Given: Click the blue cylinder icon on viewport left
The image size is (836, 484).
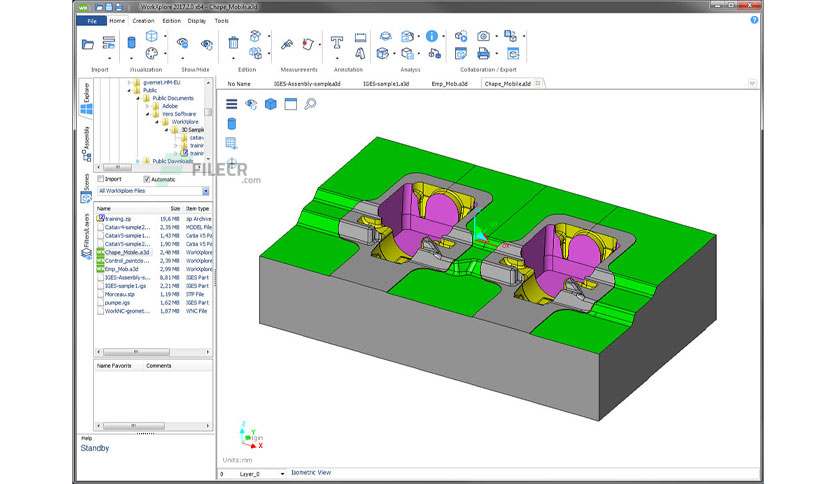Looking at the screenshot, I should (x=231, y=124).
